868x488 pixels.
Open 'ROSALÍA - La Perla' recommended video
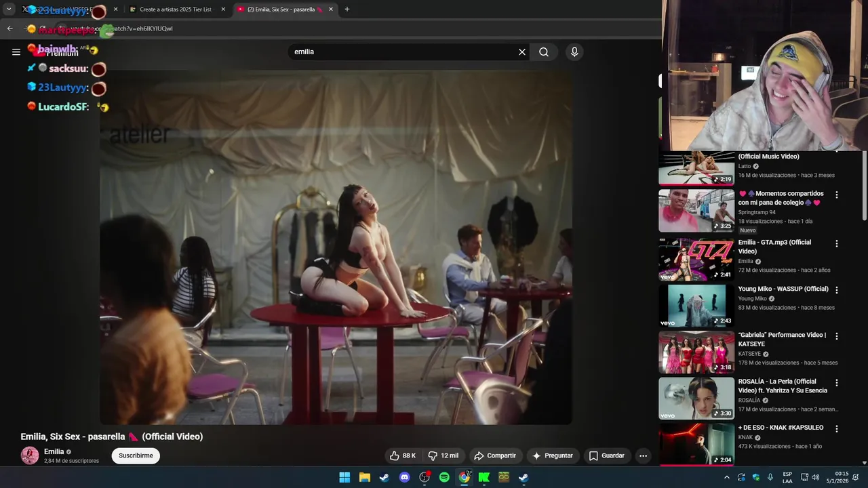coord(696,399)
